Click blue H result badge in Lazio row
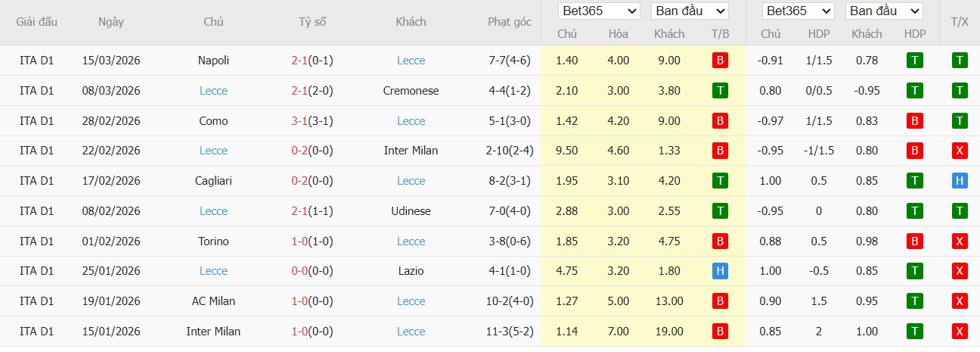980x352 pixels. tap(720, 271)
